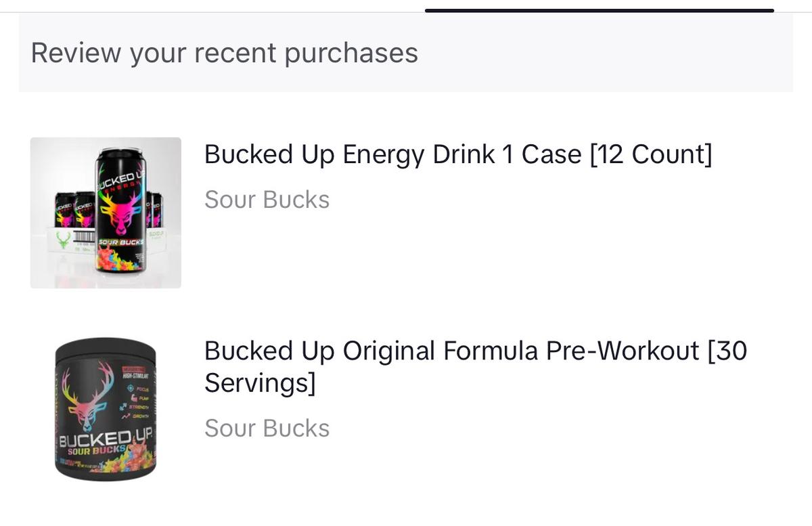812x526 pixels.
Task: Click the black active tab indicator bar
Action: (x=599, y=10)
